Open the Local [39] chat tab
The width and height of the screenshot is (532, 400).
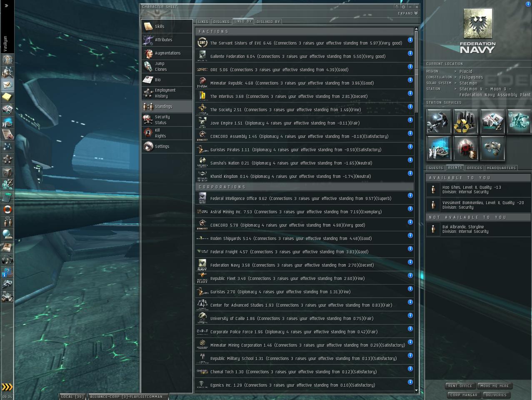[72, 397]
